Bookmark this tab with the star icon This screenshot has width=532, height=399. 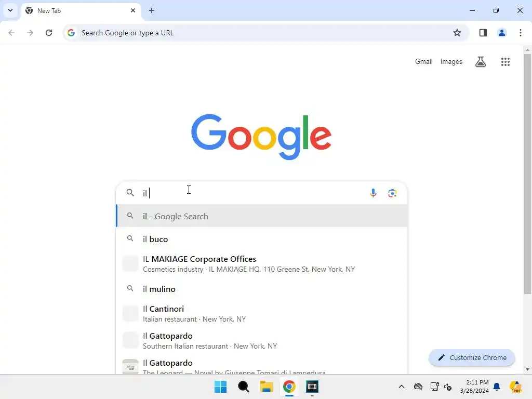(x=457, y=33)
